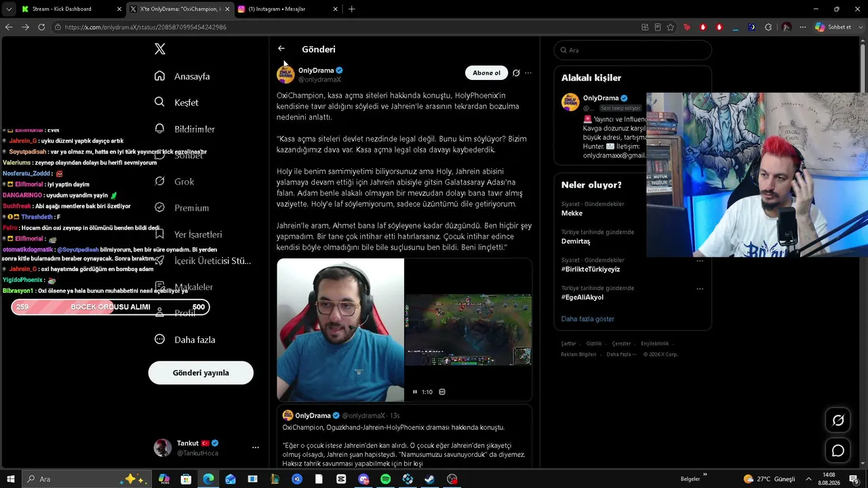Subscribe with the Abone ol button

point(486,73)
